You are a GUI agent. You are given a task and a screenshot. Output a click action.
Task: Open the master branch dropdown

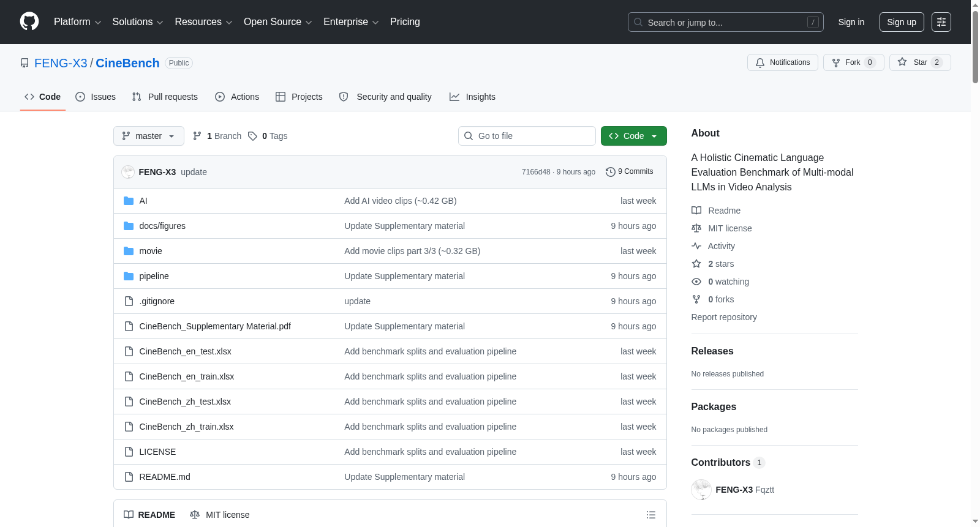pos(149,136)
